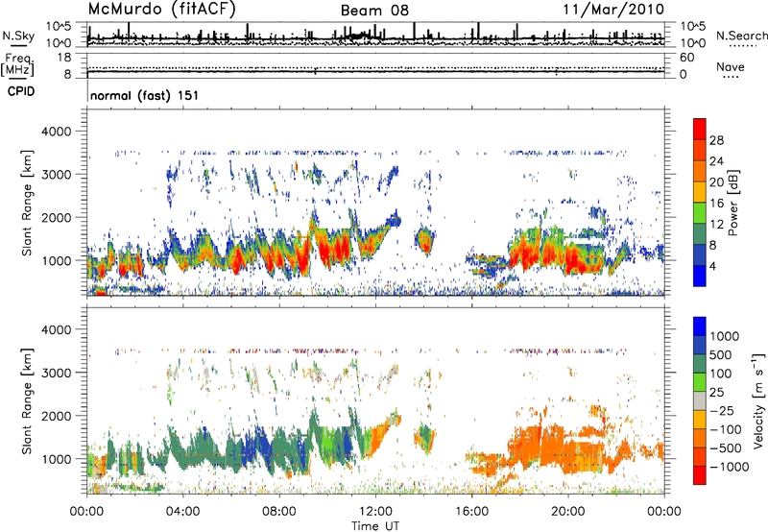768x532 pixels.
Task: Click the "18" frequency tick label
Action: click(x=64, y=58)
